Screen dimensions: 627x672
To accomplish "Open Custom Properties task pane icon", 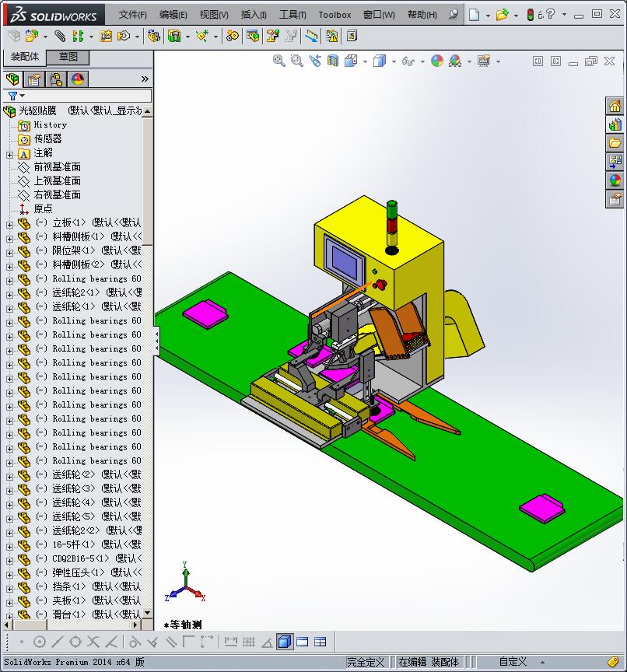I will (615, 199).
